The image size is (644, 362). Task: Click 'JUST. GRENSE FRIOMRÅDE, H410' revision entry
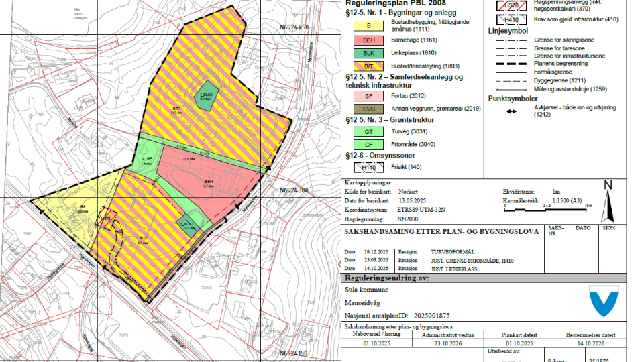coord(472,261)
